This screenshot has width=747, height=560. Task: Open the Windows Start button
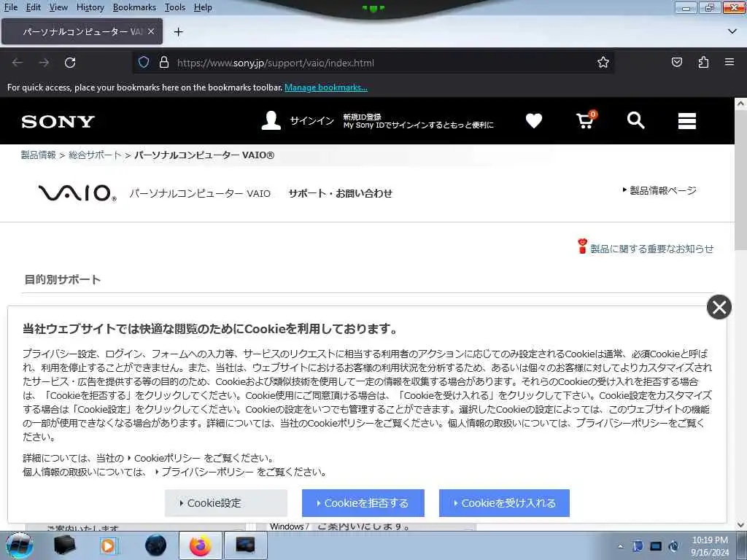point(19,545)
